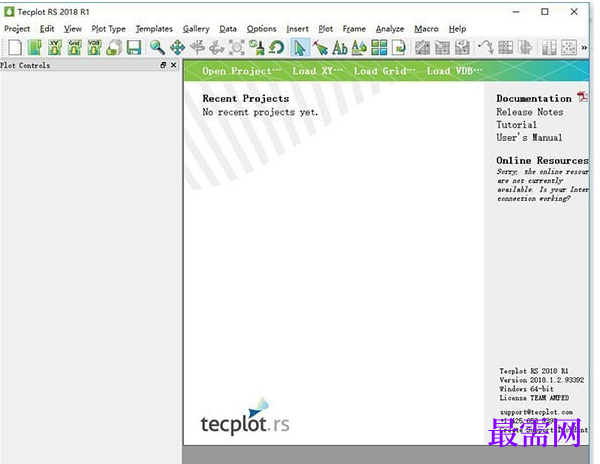Screen dimensions: 600x464
Task: Open the Plot Type menu
Action: pos(108,29)
